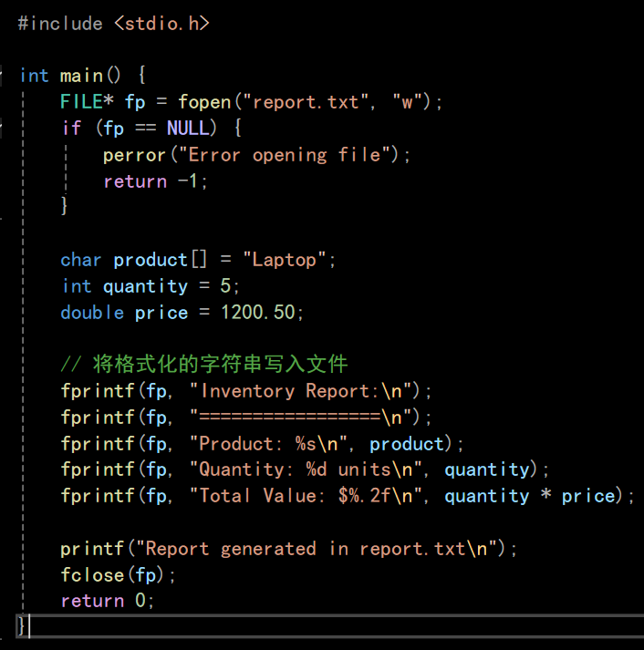644x650 pixels.
Task: Click the 'double price = 1200.50;' line
Action: (182, 313)
